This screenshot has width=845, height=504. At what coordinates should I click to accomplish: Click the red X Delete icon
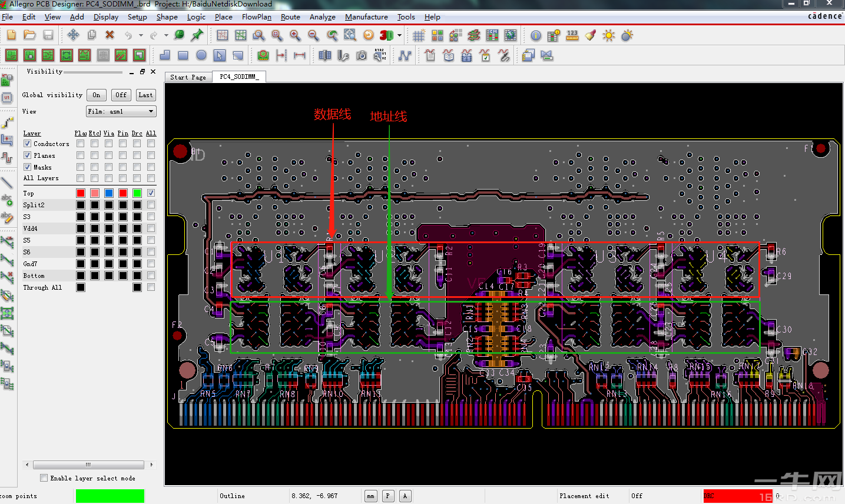point(110,35)
